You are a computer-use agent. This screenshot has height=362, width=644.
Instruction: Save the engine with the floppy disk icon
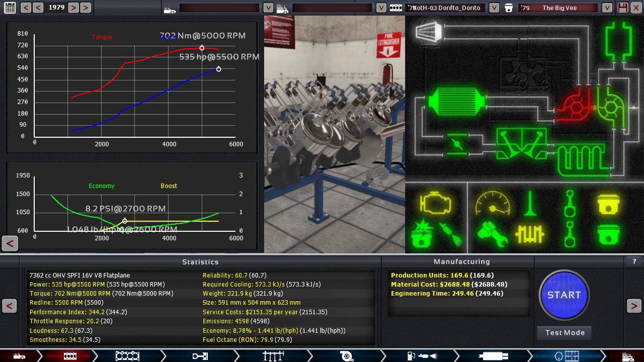[x=623, y=8]
